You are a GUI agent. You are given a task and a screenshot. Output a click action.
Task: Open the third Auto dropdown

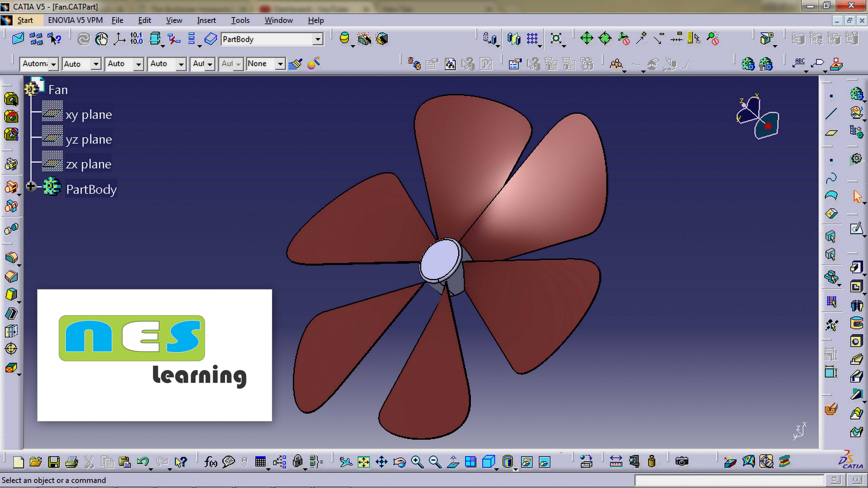click(x=139, y=64)
